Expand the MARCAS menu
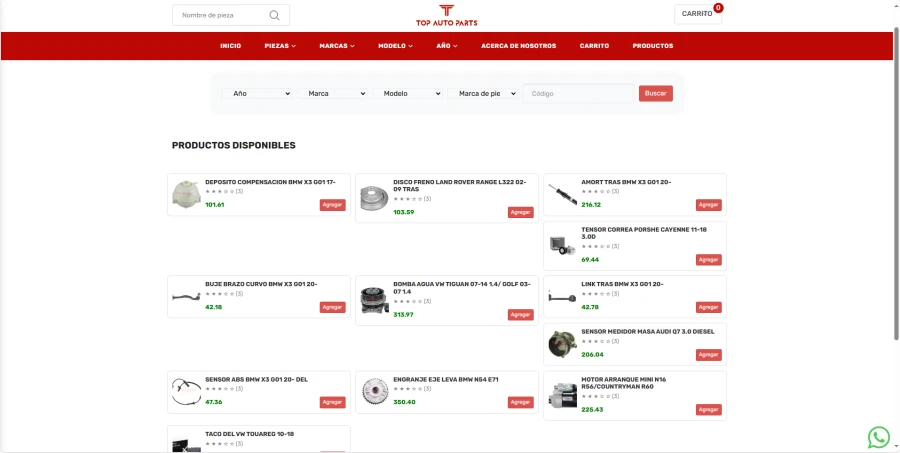The image size is (900, 453). click(337, 46)
